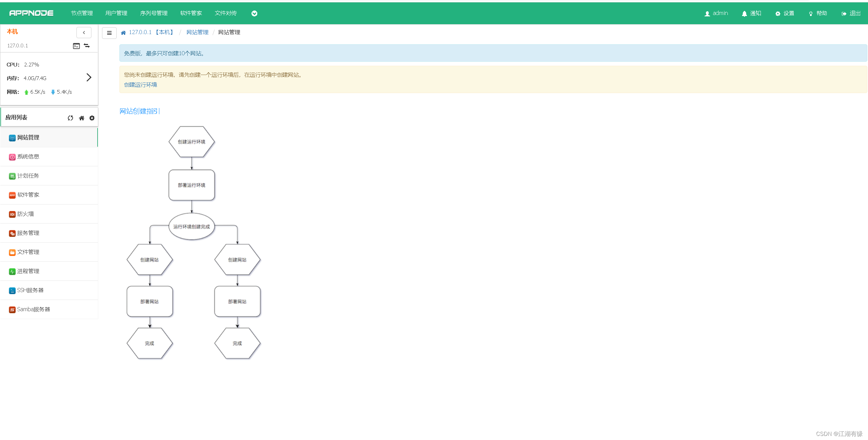The width and height of the screenshot is (868, 440).
Task: Click the 文件管理 orange folder icon
Action: (x=12, y=252)
